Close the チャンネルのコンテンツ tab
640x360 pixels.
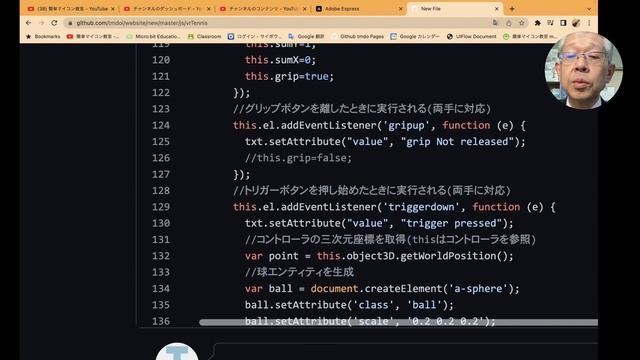pyautogui.click(x=304, y=9)
